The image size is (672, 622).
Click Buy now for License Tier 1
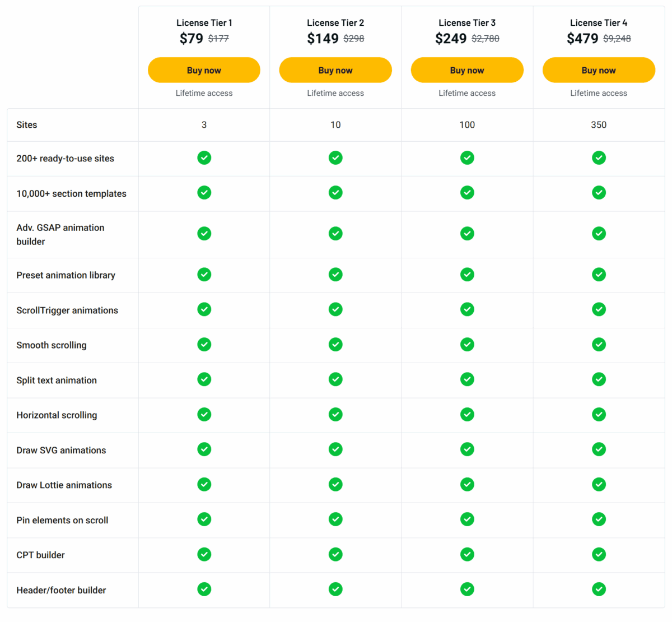tap(204, 70)
